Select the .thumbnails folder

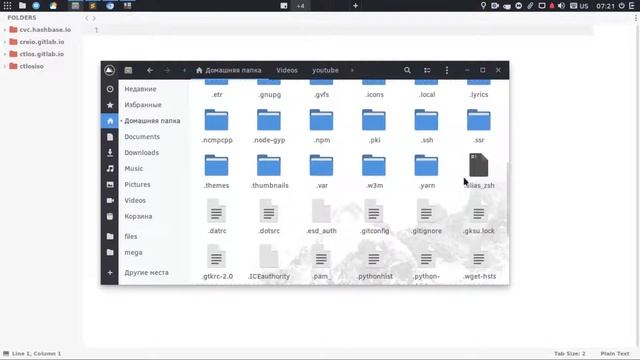(x=269, y=172)
